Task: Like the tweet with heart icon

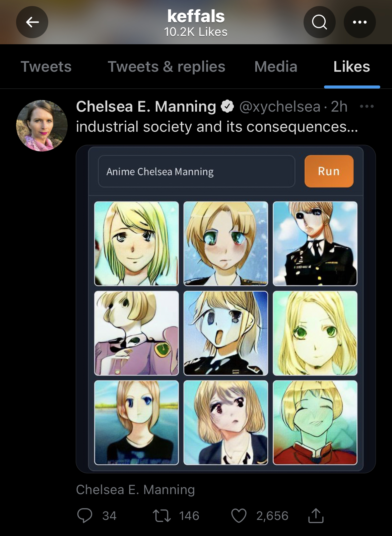Action: pyautogui.click(x=239, y=516)
